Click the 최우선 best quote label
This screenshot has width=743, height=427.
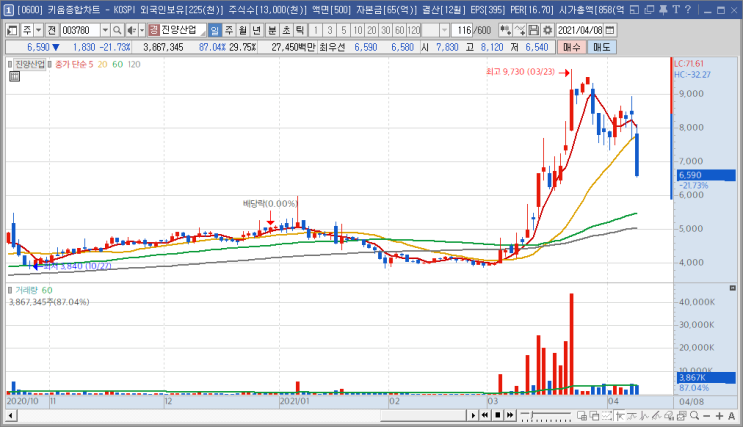click(332, 47)
